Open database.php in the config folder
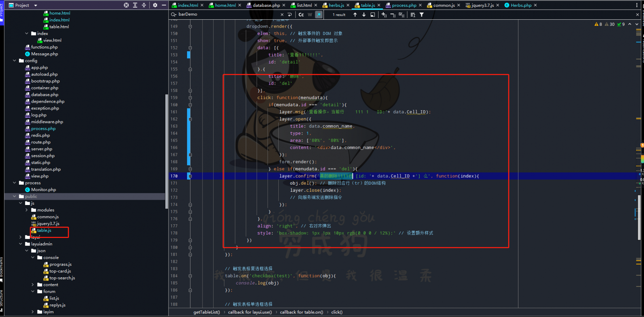 click(44, 94)
